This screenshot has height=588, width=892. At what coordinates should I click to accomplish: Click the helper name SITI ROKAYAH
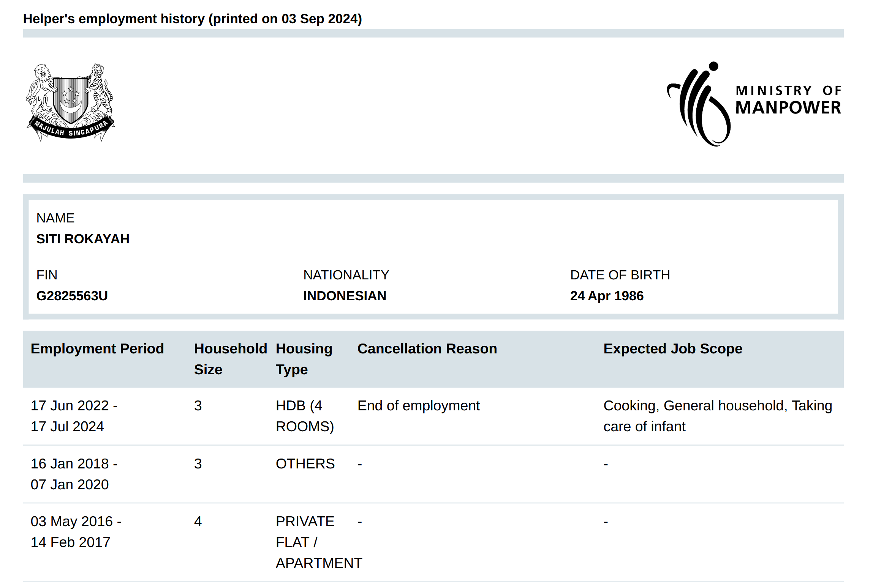83,239
